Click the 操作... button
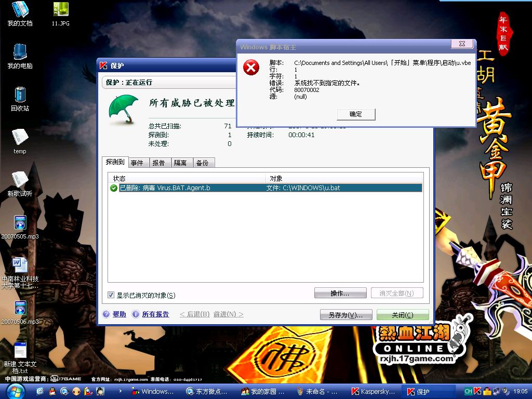532x399 pixels. click(x=340, y=293)
